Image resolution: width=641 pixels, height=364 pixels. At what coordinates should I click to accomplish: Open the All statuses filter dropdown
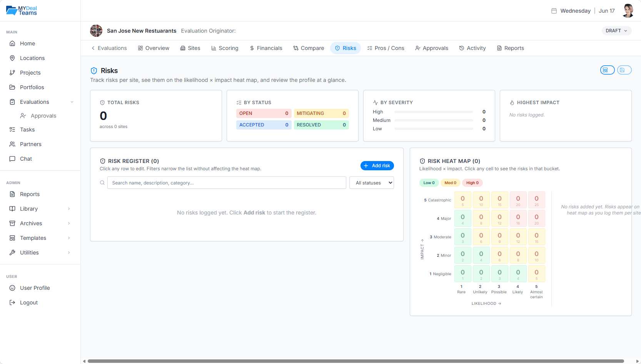372,183
